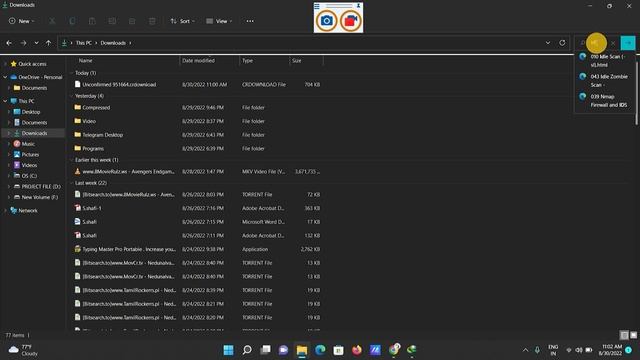
Task: Open the recent locations dropdown arrow
Action: pos(36,43)
